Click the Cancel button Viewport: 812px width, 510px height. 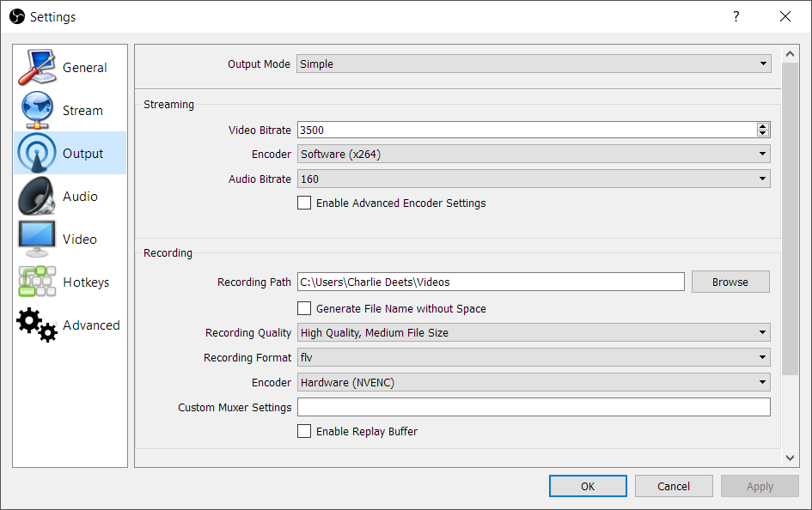click(x=673, y=486)
